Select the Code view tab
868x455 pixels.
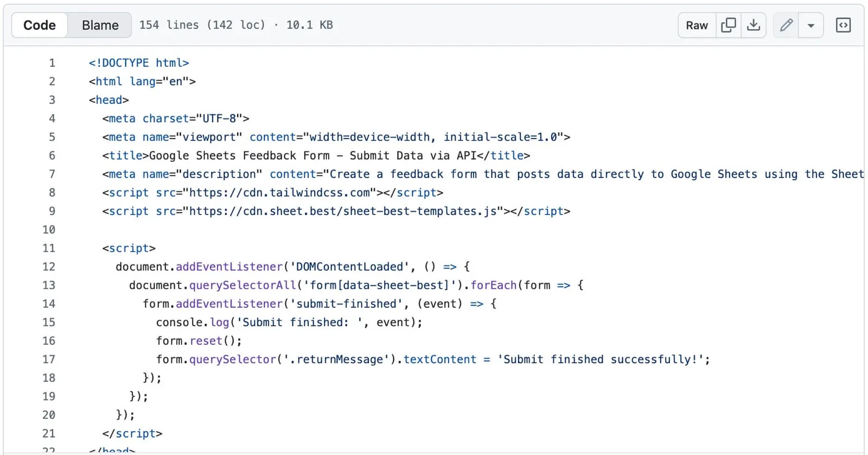pyautogui.click(x=40, y=25)
